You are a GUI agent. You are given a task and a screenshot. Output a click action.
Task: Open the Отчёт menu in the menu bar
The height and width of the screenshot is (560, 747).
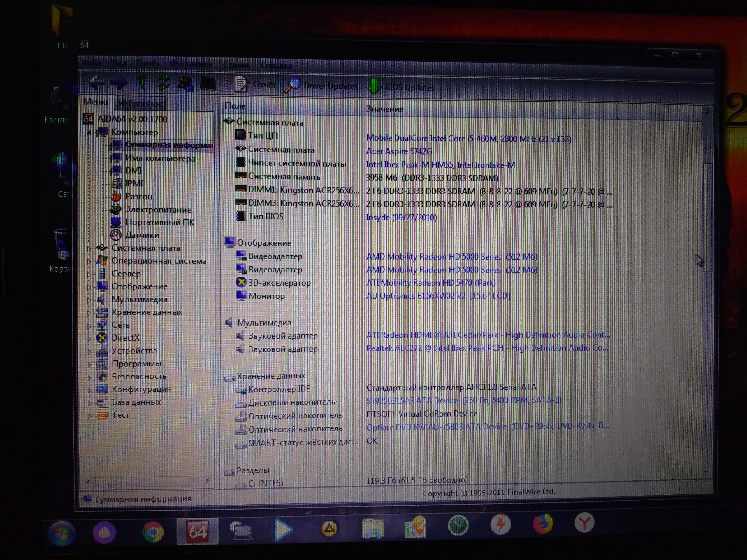click(148, 64)
